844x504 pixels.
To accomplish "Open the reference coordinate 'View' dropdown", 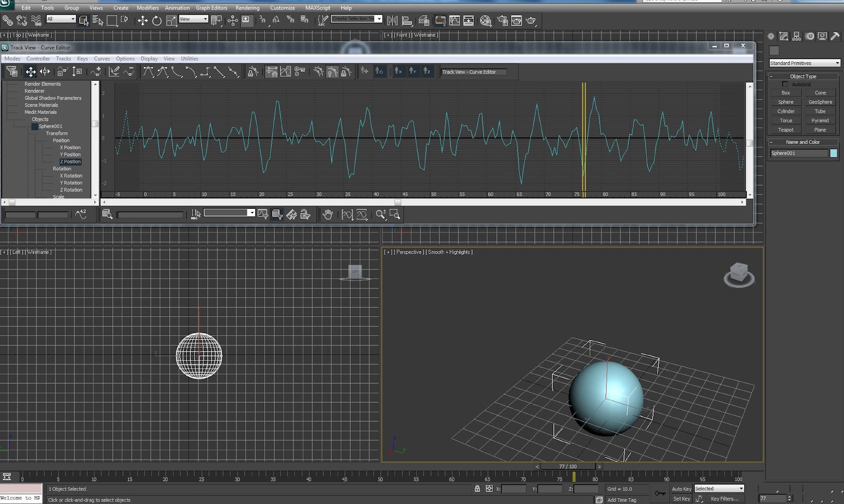I will point(194,19).
